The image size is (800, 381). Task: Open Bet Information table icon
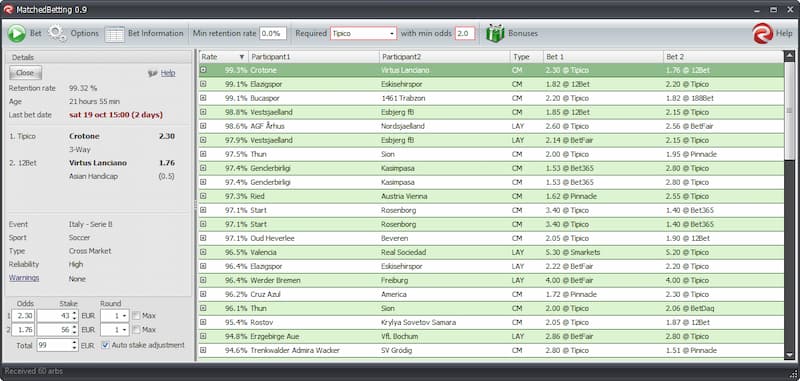pos(114,34)
